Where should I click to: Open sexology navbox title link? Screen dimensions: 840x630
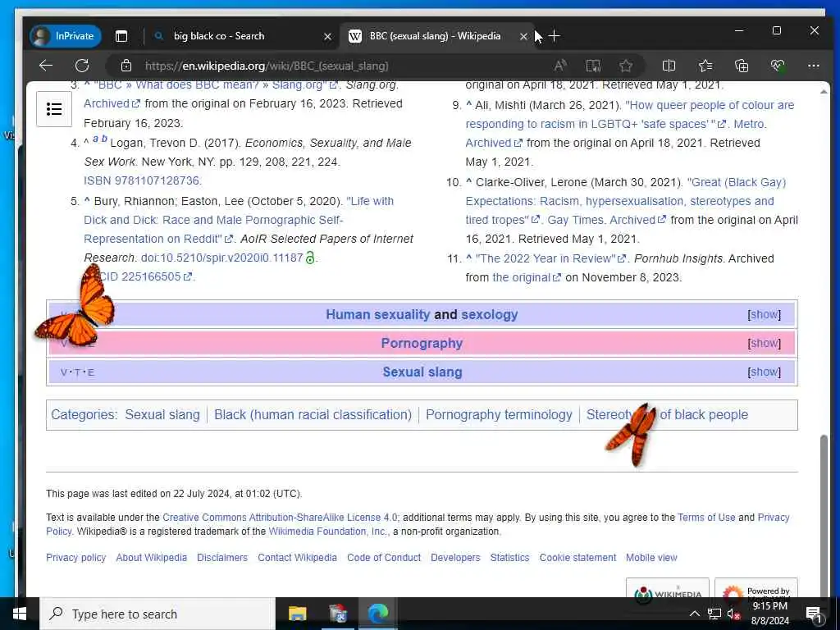point(490,314)
